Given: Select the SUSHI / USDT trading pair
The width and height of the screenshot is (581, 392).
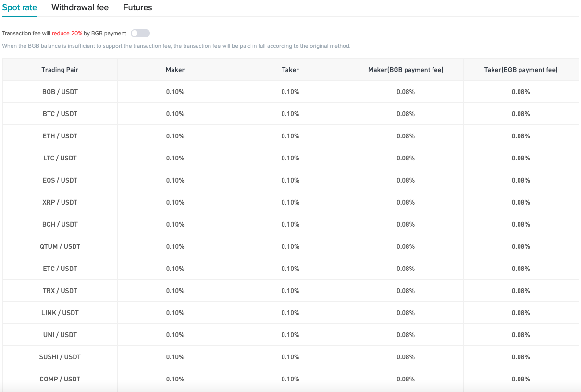Looking at the screenshot, I should (x=60, y=357).
